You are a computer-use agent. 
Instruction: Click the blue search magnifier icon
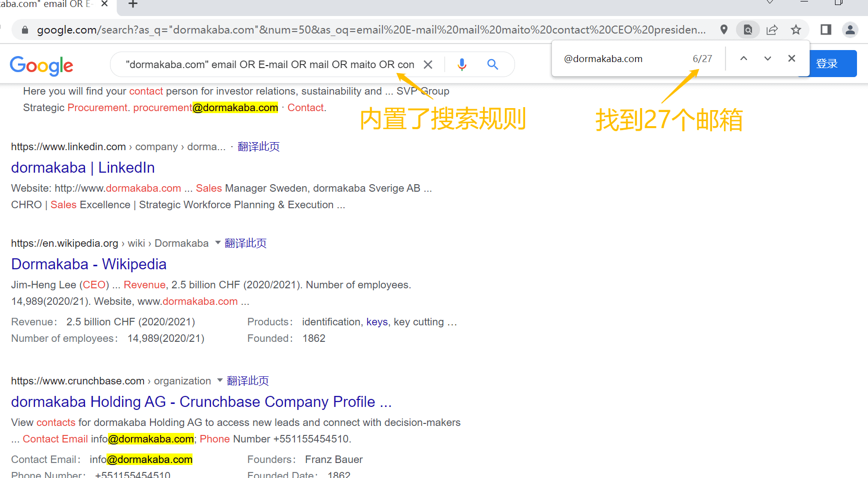click(492, 65)
